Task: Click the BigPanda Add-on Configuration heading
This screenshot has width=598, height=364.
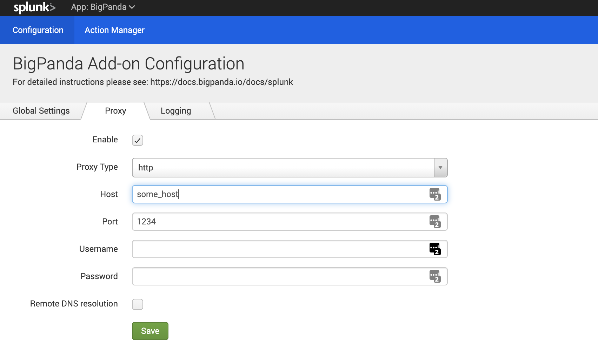Action: [x=128, y=64]
